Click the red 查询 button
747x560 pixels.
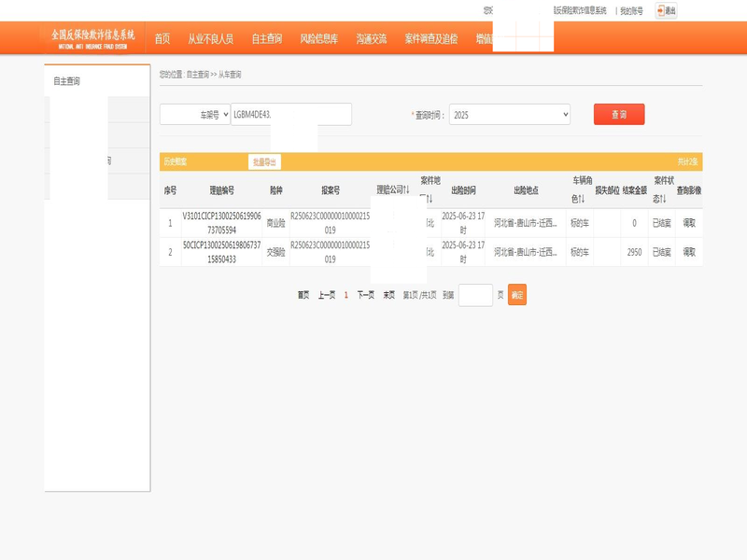pyautogui.click(x=619, y=114)
